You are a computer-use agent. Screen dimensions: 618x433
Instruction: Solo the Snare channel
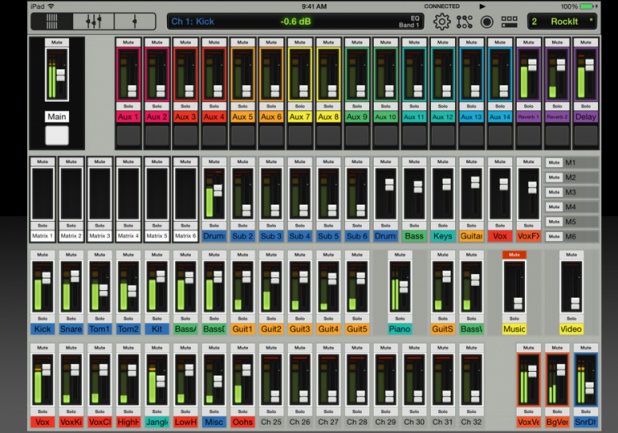pos(71,318)
